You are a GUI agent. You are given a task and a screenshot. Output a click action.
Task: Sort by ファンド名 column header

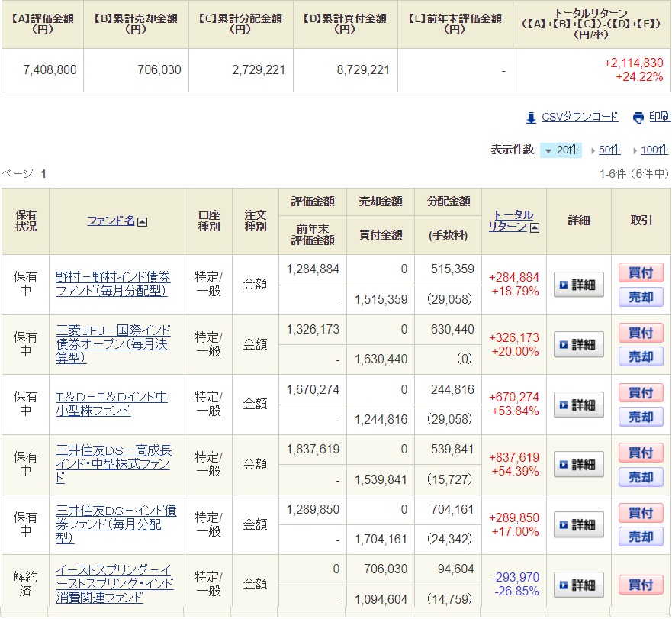(111, 221)
